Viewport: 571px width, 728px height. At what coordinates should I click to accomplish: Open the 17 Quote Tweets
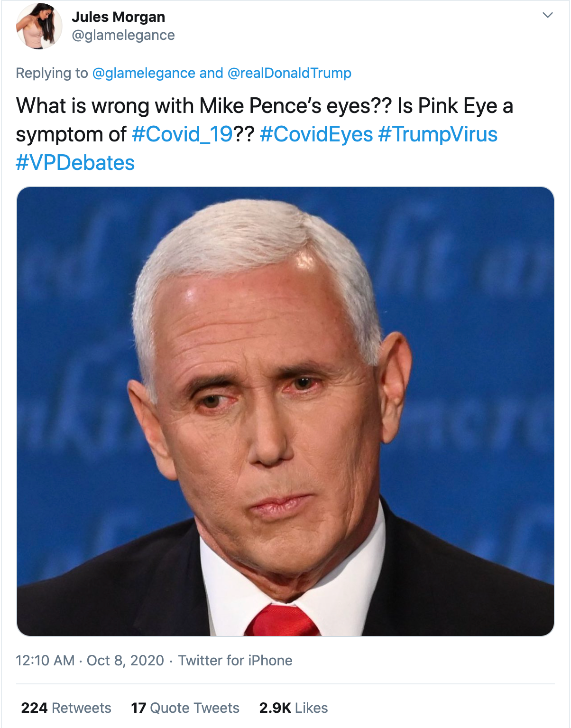pos(184,708)
